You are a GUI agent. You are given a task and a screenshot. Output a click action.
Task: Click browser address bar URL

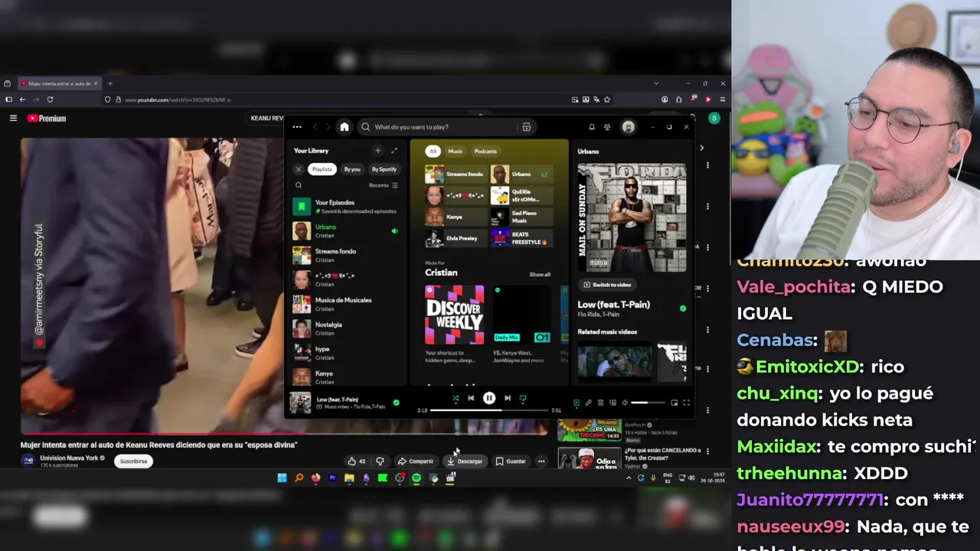coord(178,99)
